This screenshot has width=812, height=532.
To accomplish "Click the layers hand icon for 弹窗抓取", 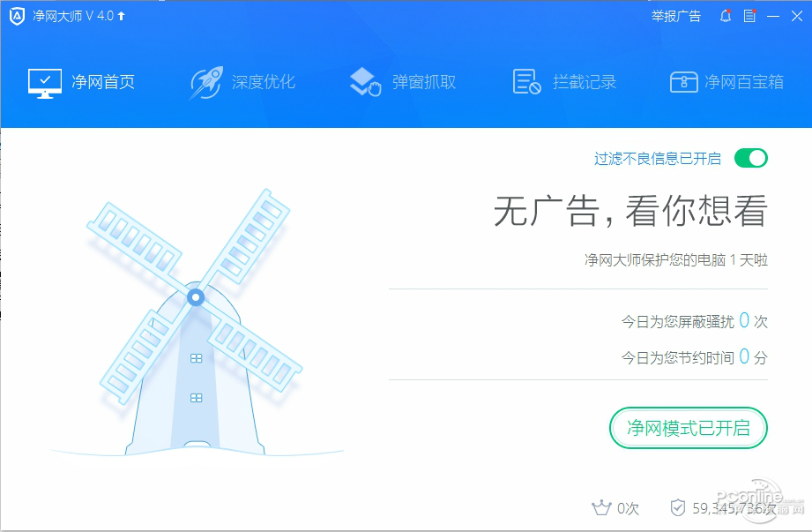I will coord(366,82).
